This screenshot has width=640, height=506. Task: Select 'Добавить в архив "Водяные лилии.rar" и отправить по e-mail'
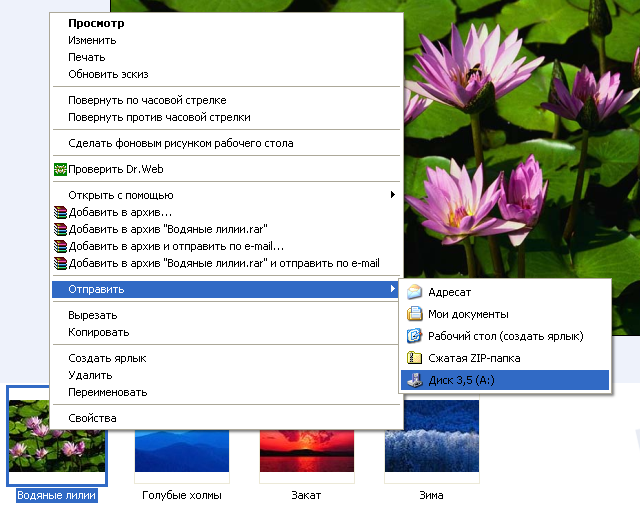point(226,263)
